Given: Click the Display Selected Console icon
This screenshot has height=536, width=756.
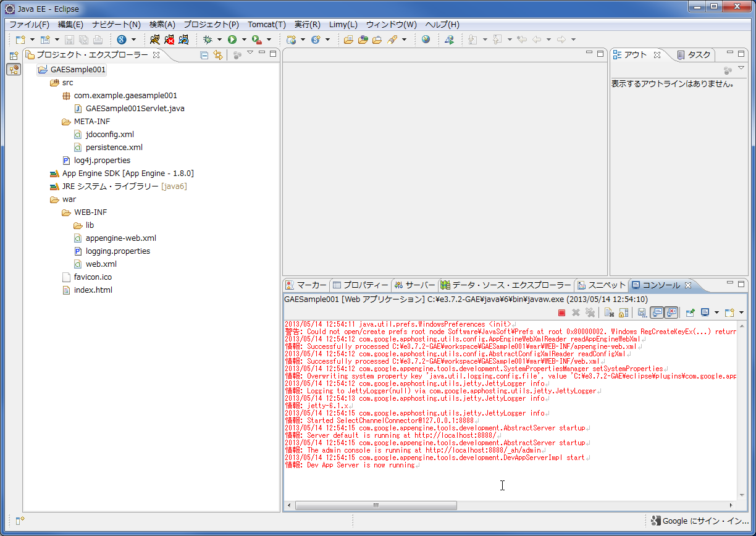Looking at the screenshot, I should (x=705, y=313).
